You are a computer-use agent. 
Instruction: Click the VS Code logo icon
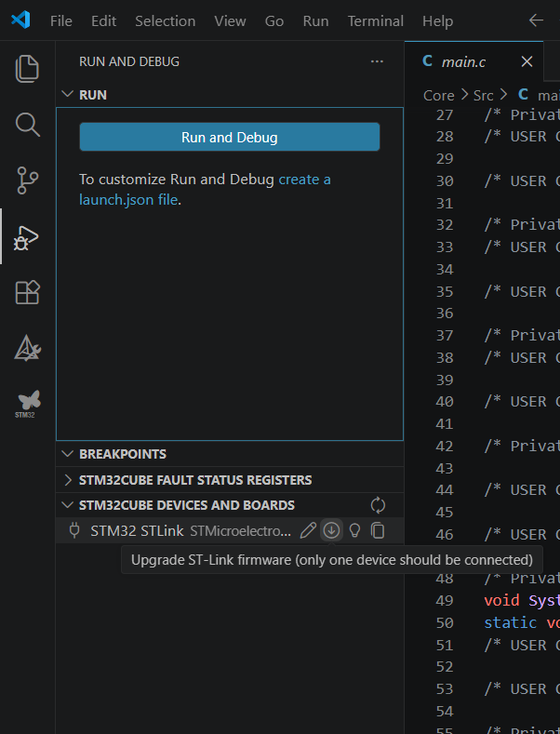[20, 20]
